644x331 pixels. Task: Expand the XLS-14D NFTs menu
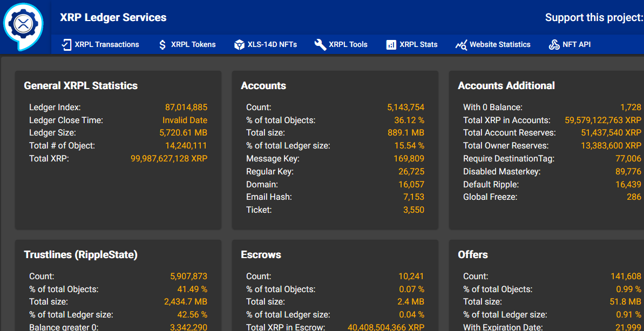272,45
